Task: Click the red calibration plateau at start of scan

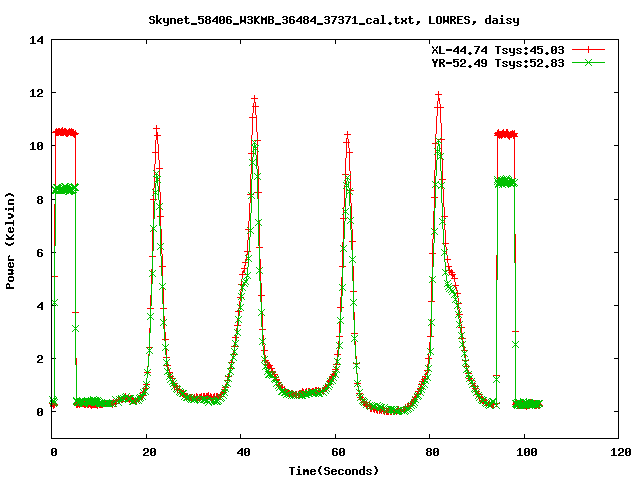Action: [x=66, y=132]
